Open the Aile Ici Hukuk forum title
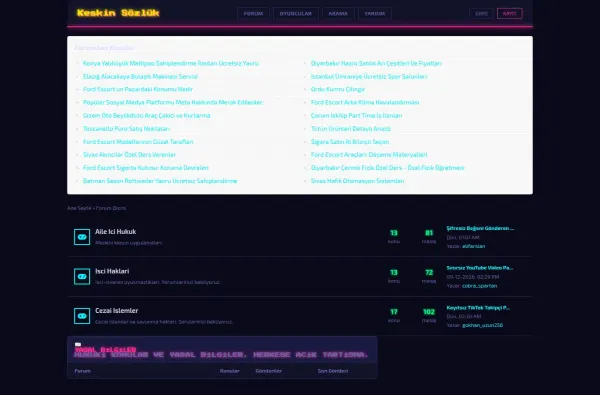The height and width of the screenshot is (395, 600). pos(116,232)
